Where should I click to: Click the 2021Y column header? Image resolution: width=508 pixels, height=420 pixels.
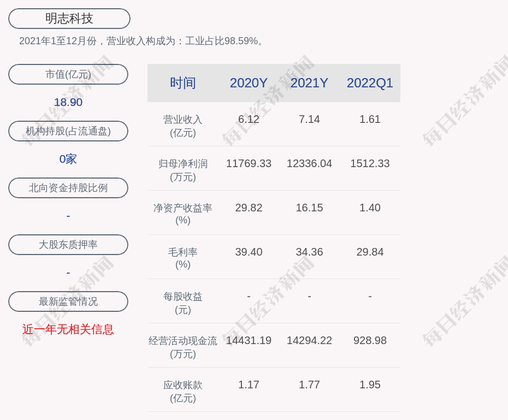[309, 83]
